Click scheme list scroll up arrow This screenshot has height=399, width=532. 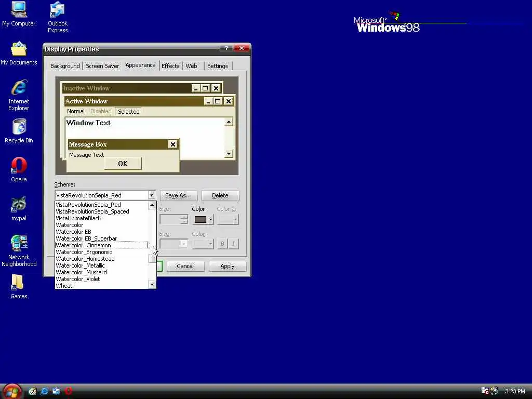pos(152,205)
